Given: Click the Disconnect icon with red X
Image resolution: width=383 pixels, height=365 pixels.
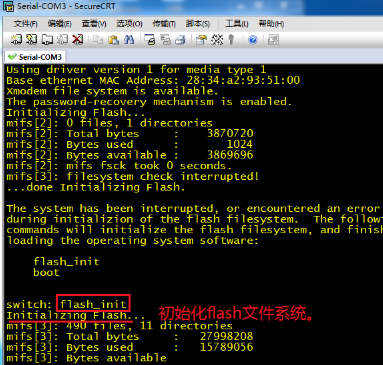Looking at the screenshot, I should click(x=78, y=40).
